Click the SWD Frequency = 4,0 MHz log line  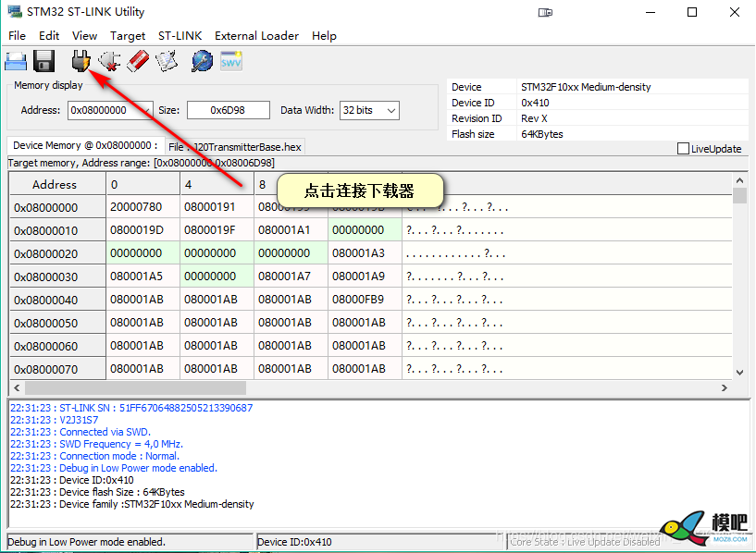(x=96, y=444)
